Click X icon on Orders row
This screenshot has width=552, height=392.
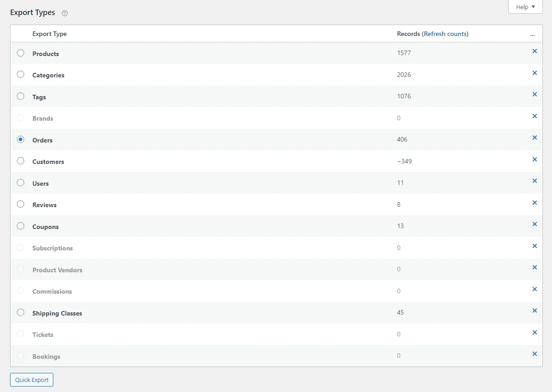click(535, 138)
